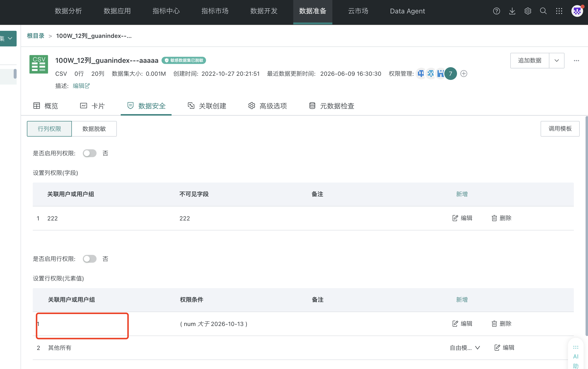Open the download center icon
The image size is (588, 369).
click(x=512, y=11)
